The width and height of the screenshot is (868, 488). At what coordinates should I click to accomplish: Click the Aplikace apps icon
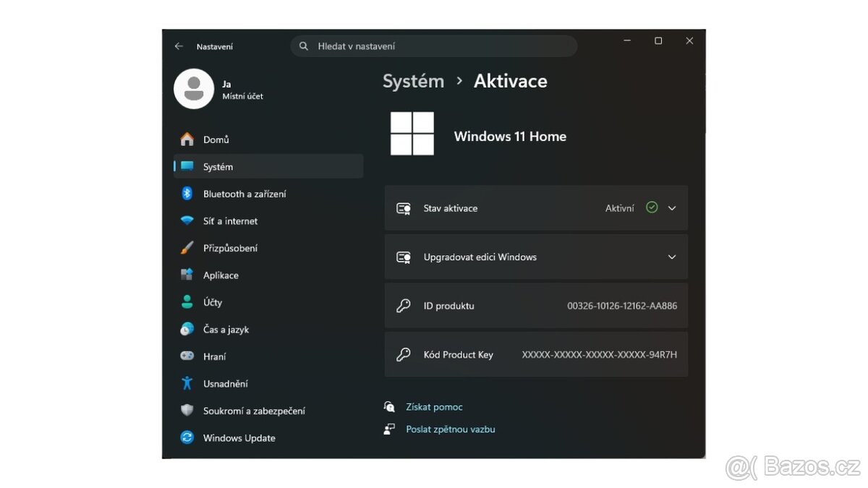click(x=187, y=275)
